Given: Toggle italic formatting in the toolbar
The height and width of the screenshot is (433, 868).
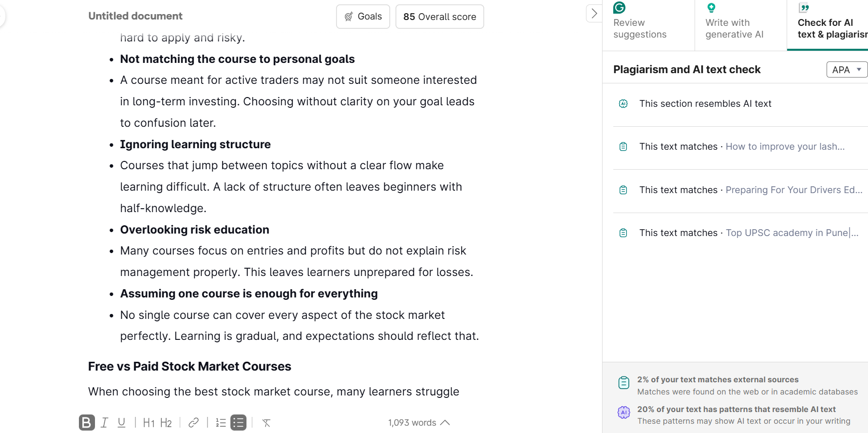Looking at the screenshot, I should 104,422.
